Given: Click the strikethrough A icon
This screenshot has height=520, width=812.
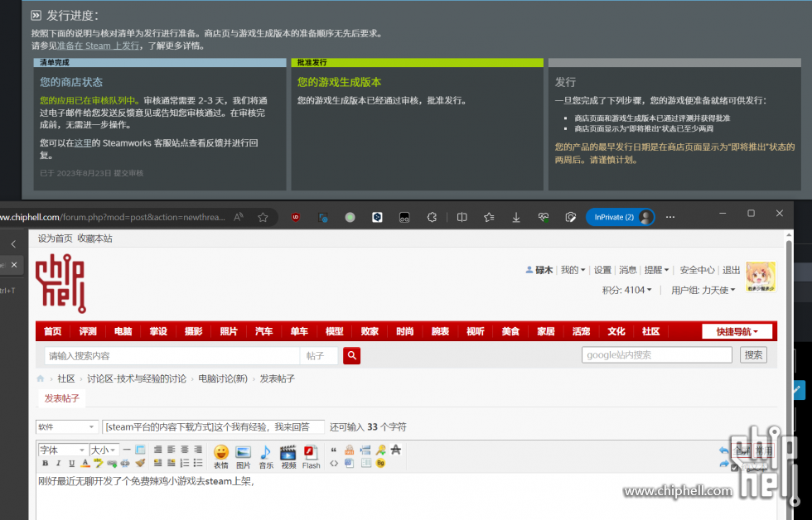Looking at the screenshot, I should 396,450.
